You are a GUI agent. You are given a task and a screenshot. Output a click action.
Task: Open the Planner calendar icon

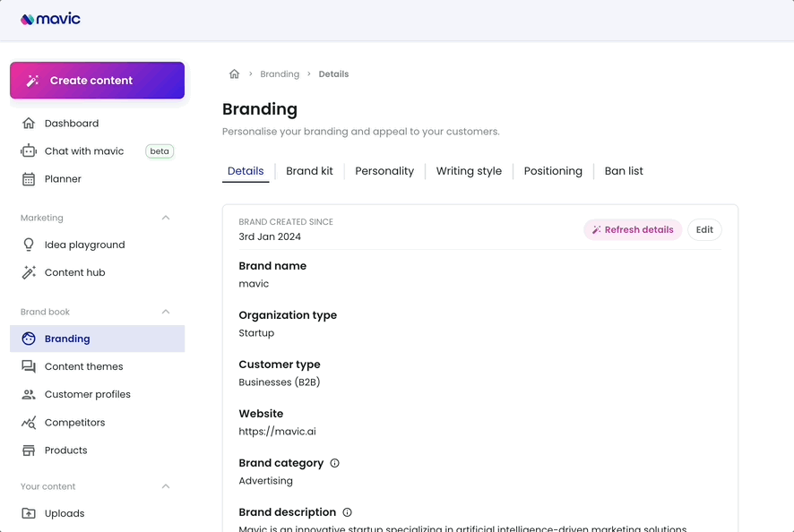pyautogui.click(x=29, y=179)
